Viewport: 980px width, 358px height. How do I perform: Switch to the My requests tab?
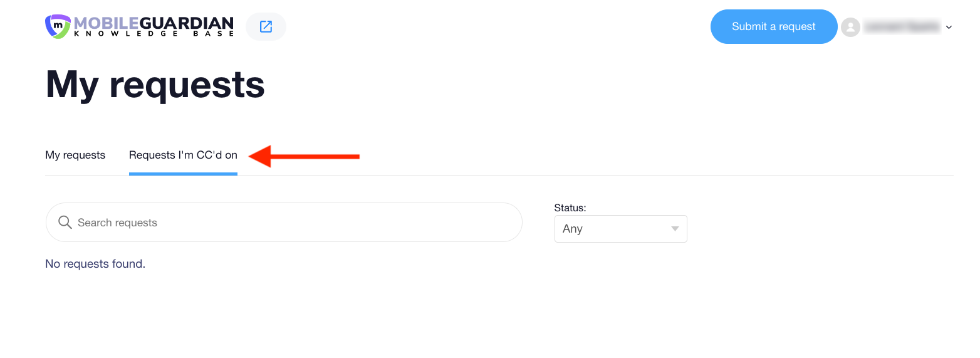75,155
